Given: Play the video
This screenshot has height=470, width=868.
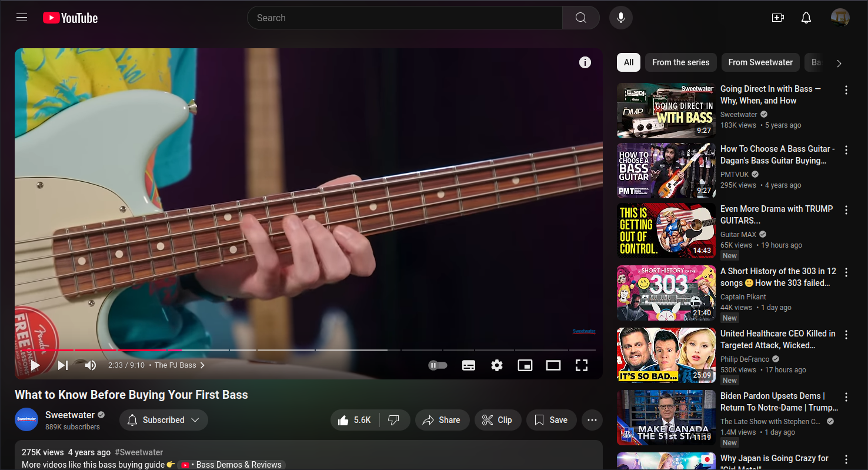Looking at the screenshot, I should click(35, 365).
